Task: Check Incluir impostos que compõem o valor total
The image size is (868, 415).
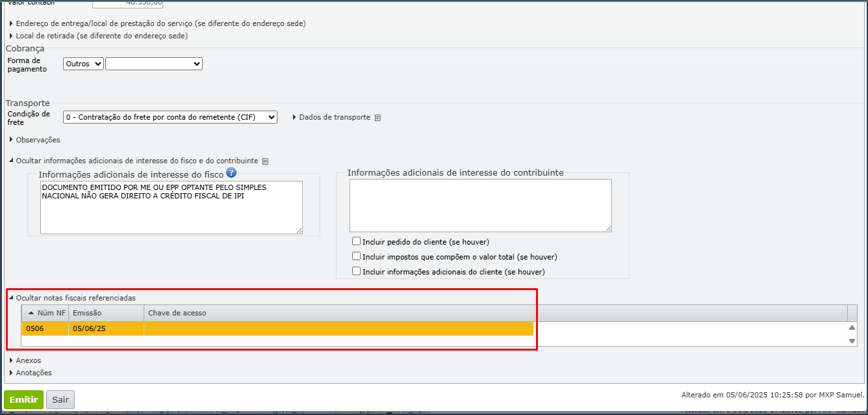Action: click(x=356, y=256)
